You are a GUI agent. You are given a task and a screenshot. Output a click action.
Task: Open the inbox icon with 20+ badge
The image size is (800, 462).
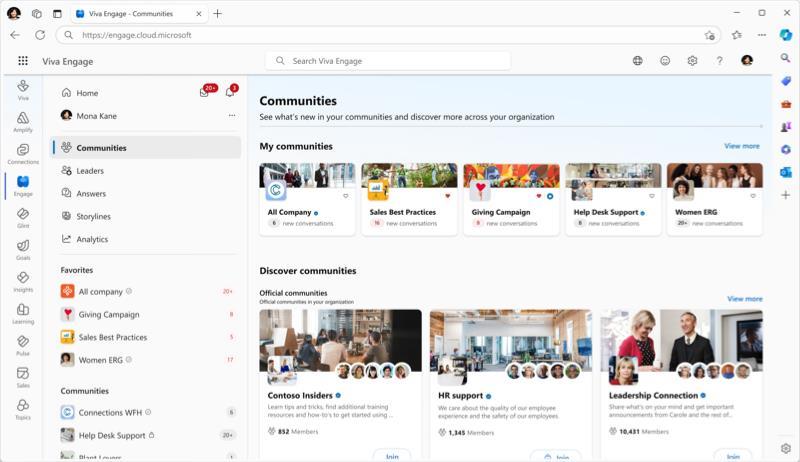pos(204,92)
